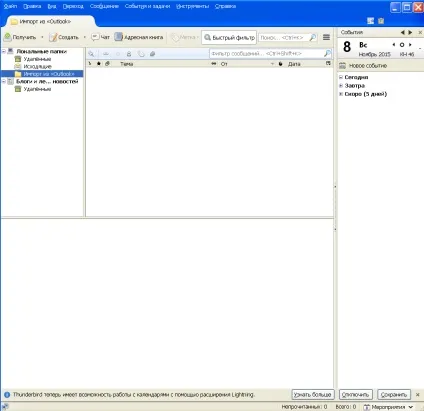The image size is (424, 411).
Task: Click the Отключить button
Action: (355, 394)
